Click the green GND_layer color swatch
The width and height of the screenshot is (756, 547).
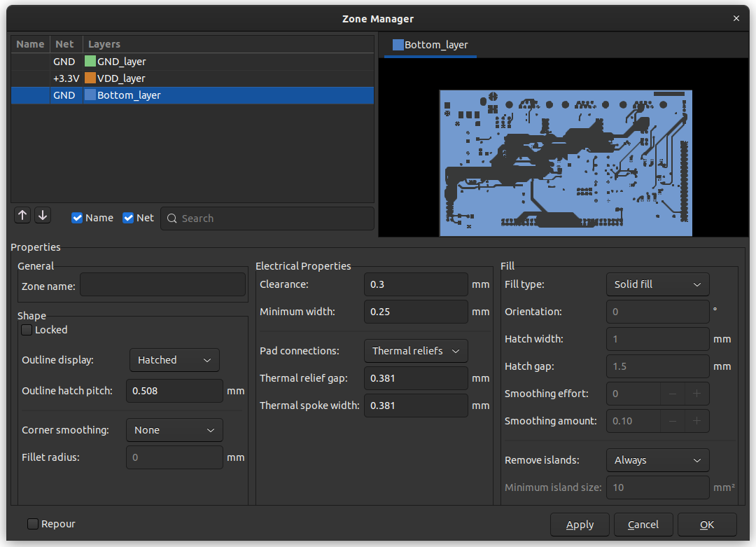(x=90, y=62)
